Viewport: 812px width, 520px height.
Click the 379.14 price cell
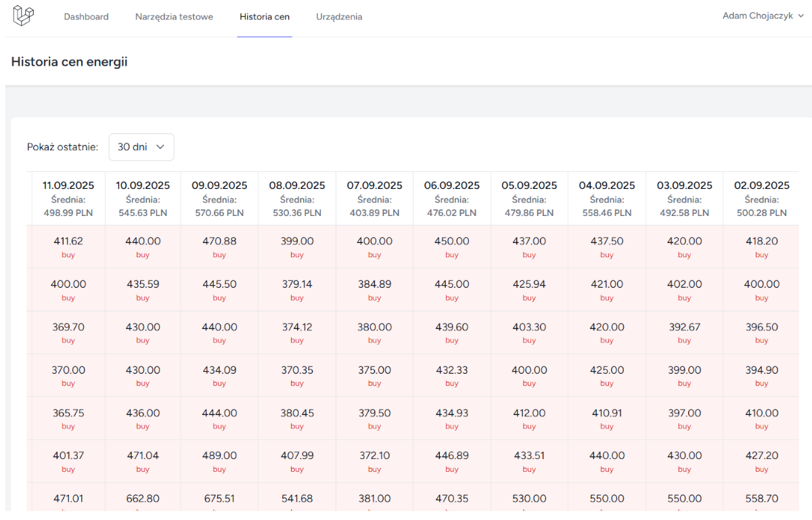(297, 290)
